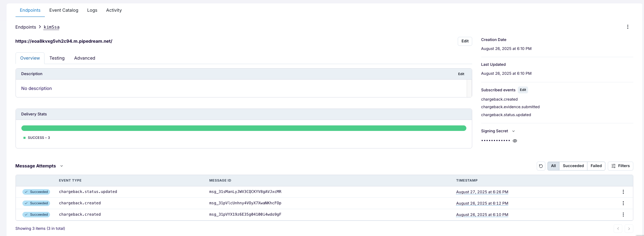Open message msg_31sManLyJWV3CQCKYV8gAVJxcMR
644x236 pixels.
coord(245,192)
